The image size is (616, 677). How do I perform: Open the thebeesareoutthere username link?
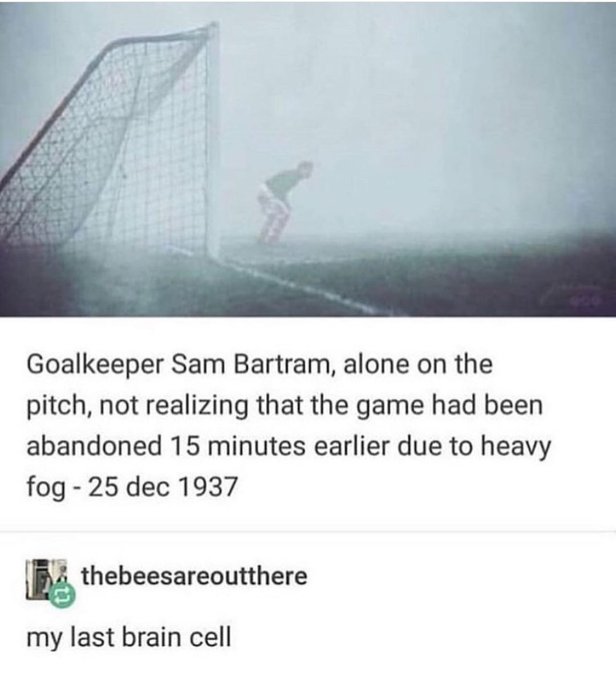194,576
